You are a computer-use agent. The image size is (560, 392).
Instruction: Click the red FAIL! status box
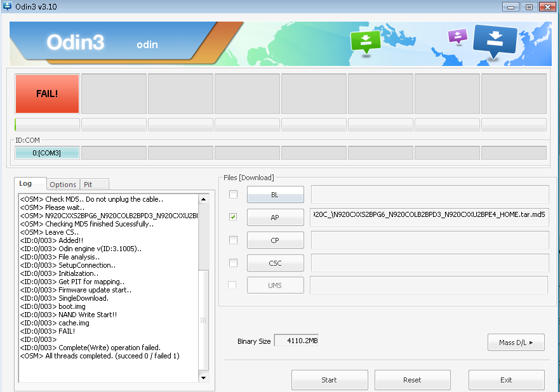click(x=47, y=94)
